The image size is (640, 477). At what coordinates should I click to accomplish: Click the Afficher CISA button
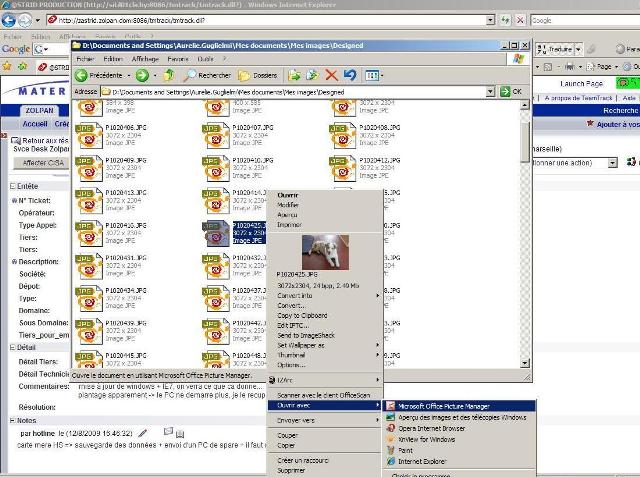point(41,162)
